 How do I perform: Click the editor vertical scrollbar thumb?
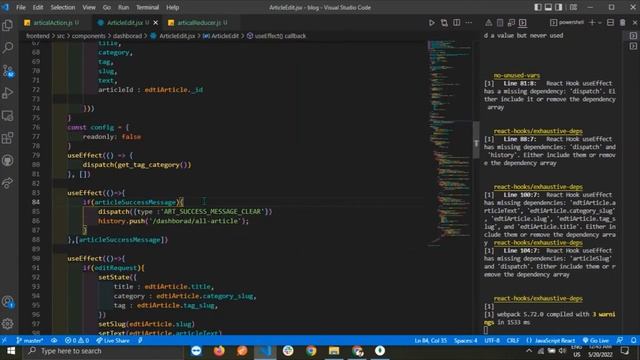point(476,140)
